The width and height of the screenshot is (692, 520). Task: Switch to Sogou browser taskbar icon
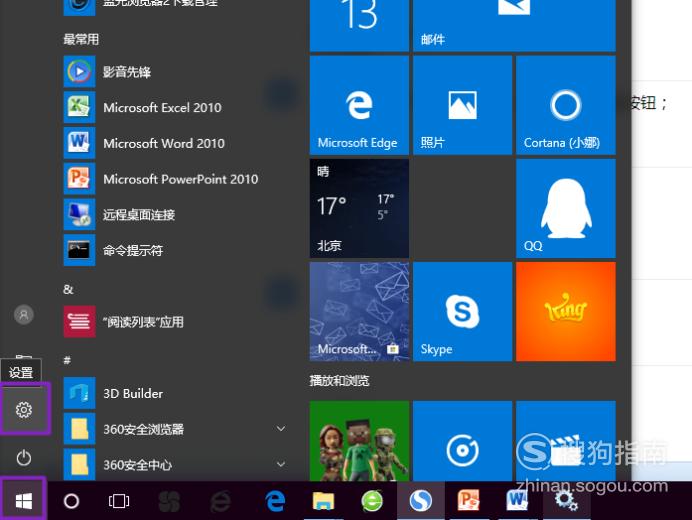tap(421, 501)
